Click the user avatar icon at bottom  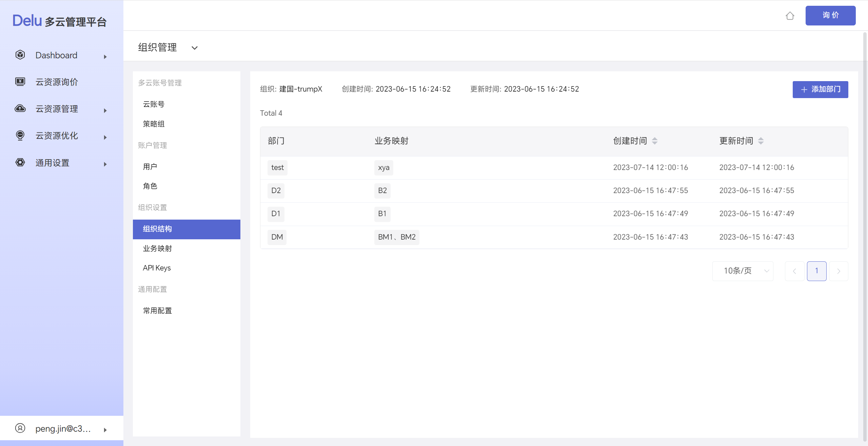click(x=20, y=428)
